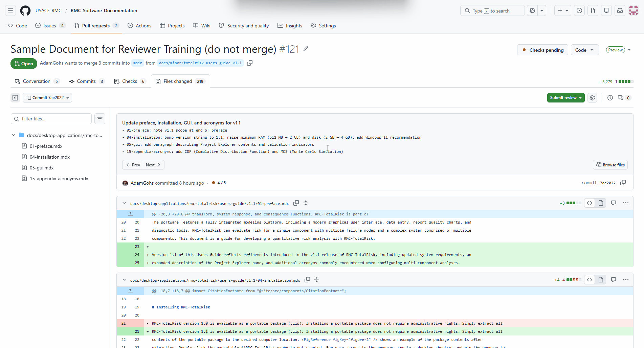644x348 pixels.
Task: Select 05-gui.mdx in file tree
Action: click(x=41, y=168)
